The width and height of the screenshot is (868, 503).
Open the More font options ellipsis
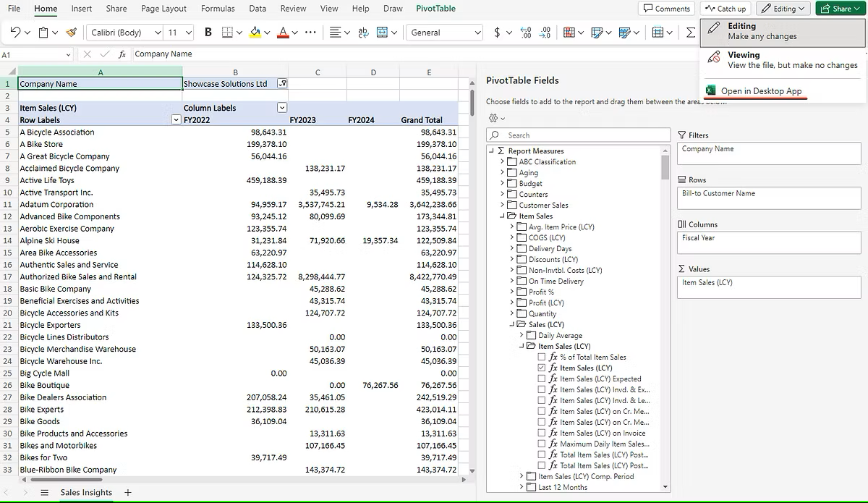point(310,33)
